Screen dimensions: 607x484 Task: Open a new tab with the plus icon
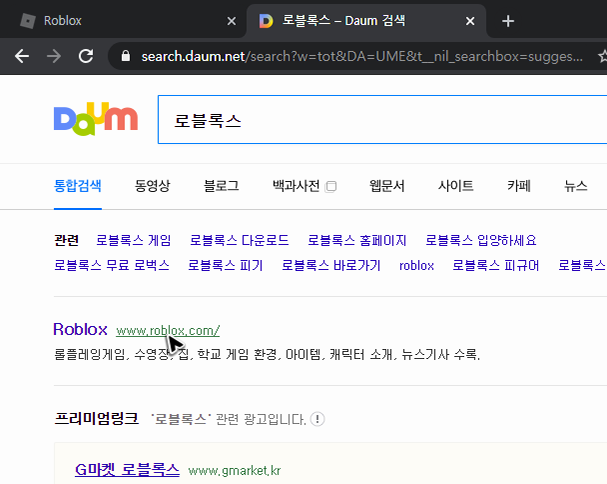point(508,21)
